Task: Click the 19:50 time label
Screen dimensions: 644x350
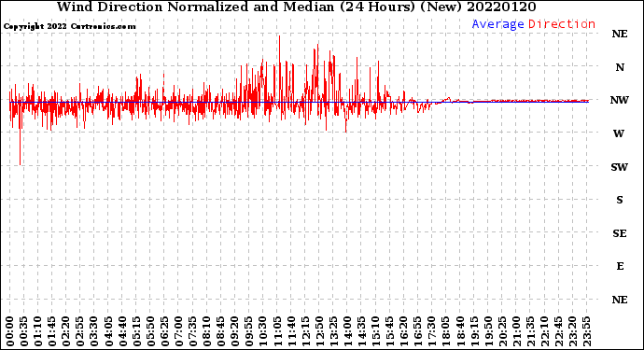Action: pyautogui.click(x=488, y=331)
